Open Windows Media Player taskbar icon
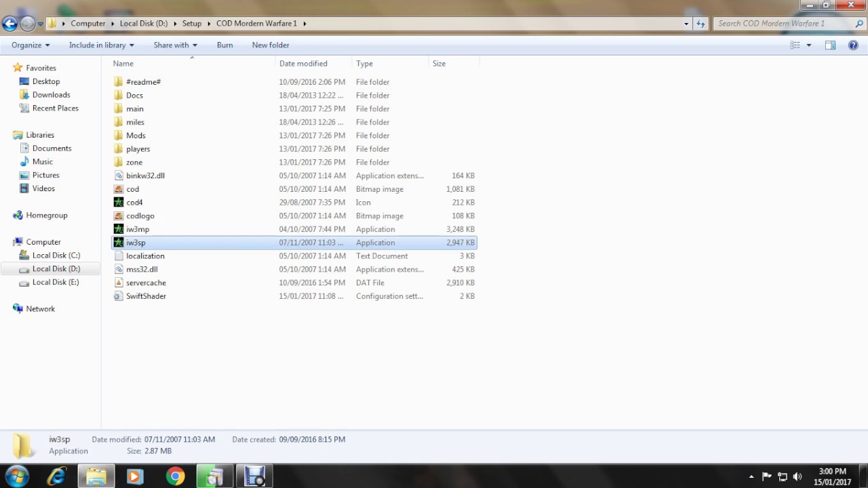Image resolution: width=868 pixels, height=488 pixels. [x=134, y=476]
